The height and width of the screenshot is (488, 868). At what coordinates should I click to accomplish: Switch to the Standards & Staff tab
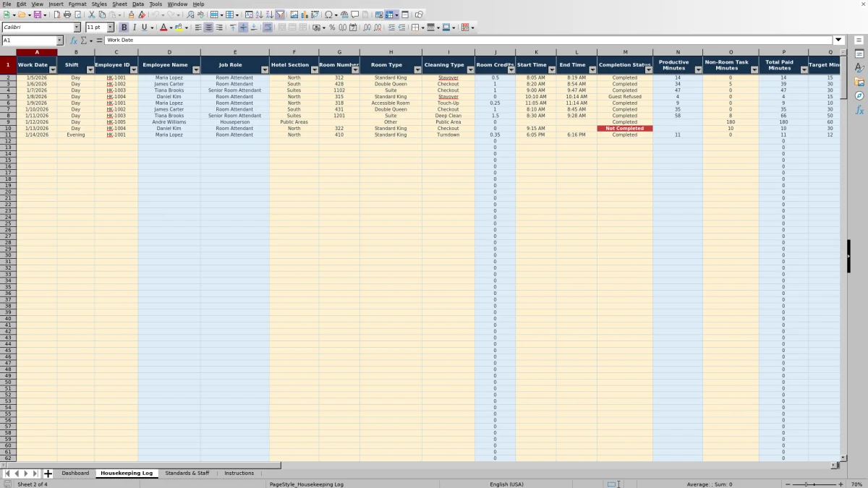tap(187, 474)
